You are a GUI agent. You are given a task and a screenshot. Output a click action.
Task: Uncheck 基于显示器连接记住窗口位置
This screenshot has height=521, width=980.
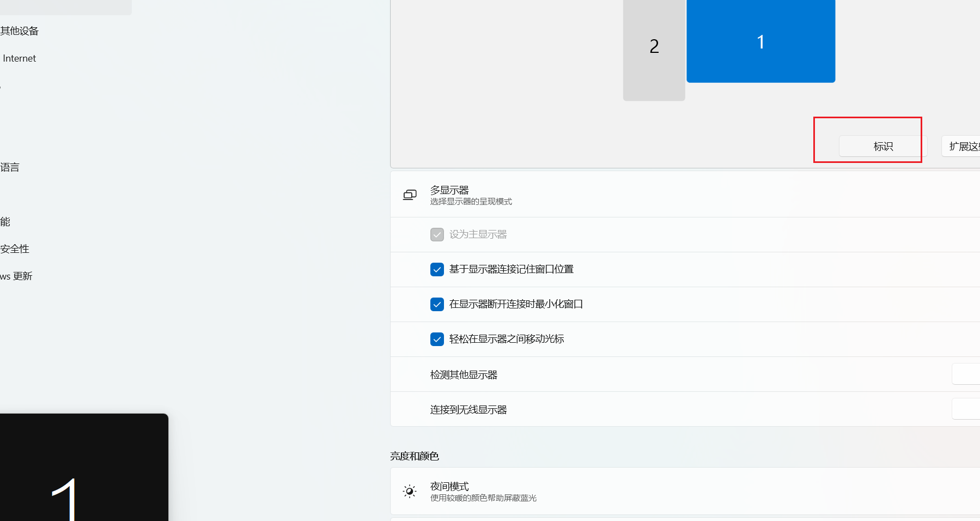click(x=437, y=269)
